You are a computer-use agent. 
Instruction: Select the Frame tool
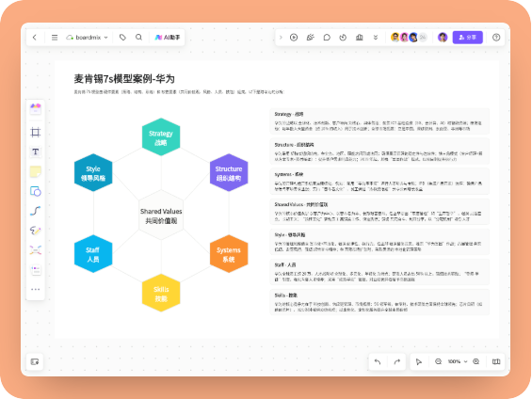pos(35,132)
